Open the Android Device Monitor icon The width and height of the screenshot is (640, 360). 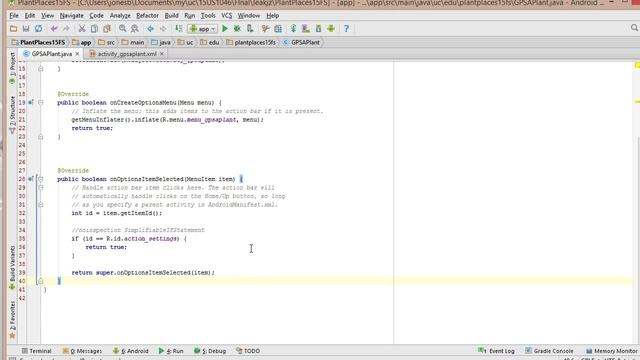tap(331, 29)
